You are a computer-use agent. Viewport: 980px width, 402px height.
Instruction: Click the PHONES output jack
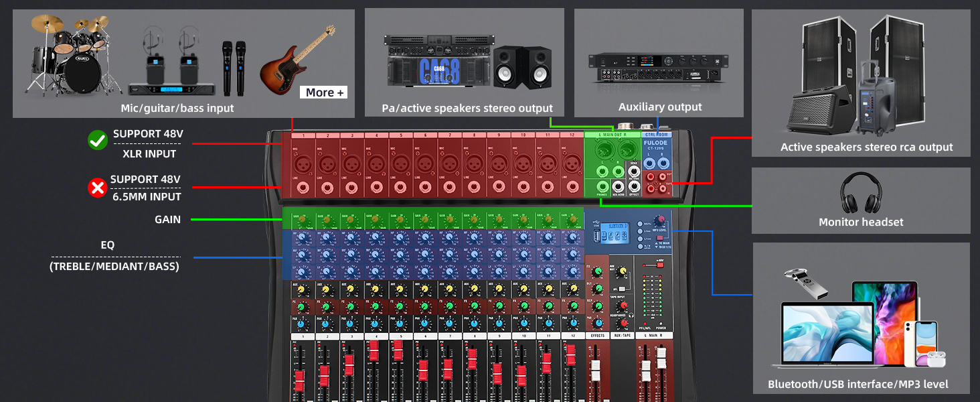click(602, 188)
